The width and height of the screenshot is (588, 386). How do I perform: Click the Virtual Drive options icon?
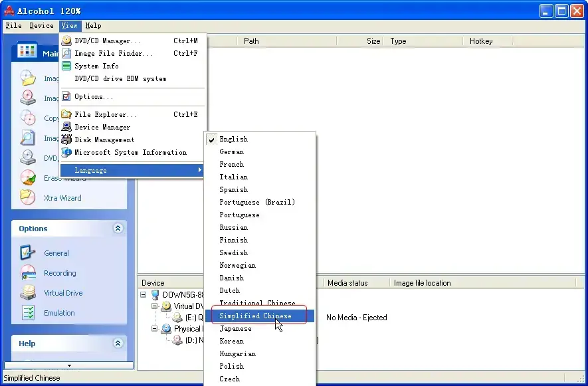(x=28, y=292)
